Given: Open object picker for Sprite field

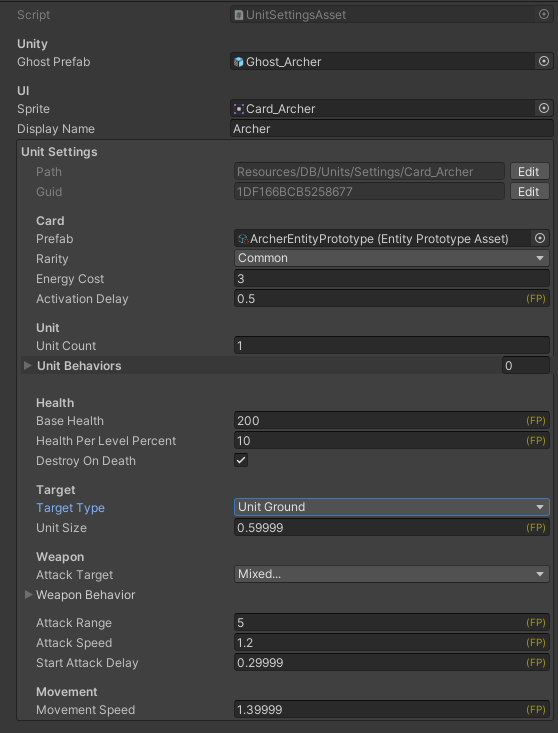Looking at the screenshot, I should click(x=544, y=108).
